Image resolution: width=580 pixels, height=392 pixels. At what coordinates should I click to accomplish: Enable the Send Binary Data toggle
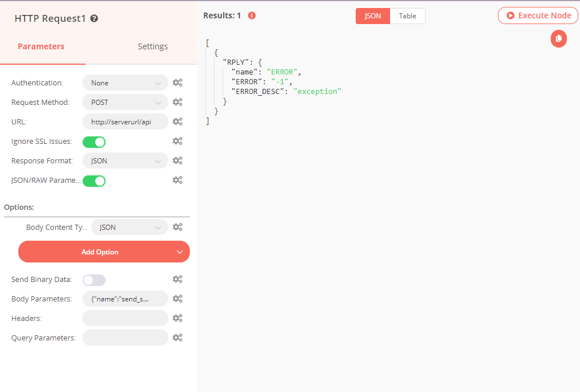click(x=94, y=280)
